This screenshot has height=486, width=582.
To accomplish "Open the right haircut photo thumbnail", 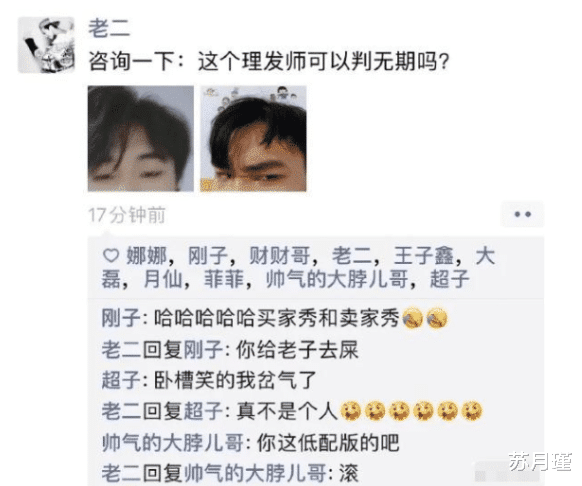I will [x=254, y=138].
